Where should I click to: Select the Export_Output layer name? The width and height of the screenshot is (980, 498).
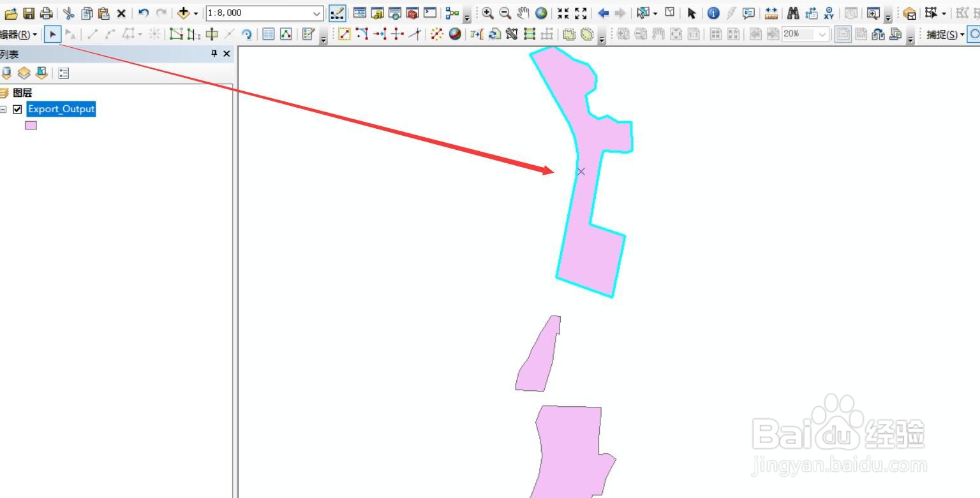pos(61,109)
